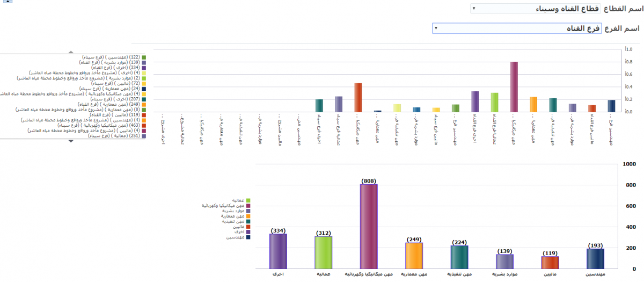Click the orange bar labeled (249)
This screenshot has width=644, height=282.
point(414,255)
